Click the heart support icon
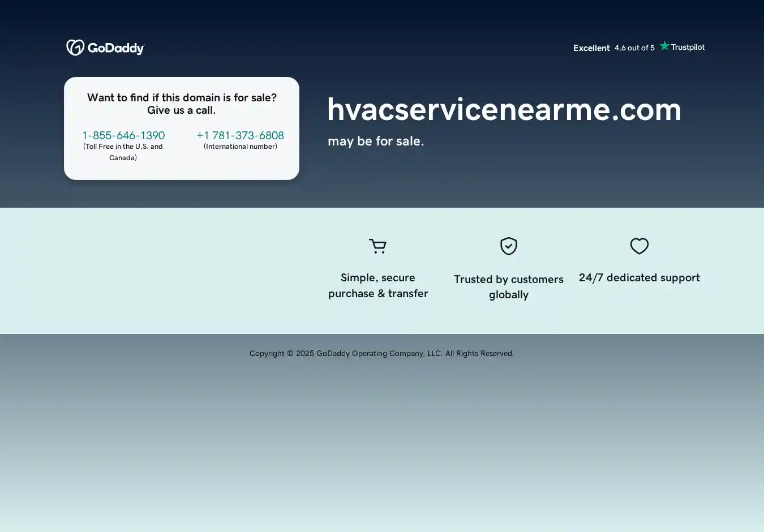Image resolution: width=764 pixels, height=532 pixels. point(639,246)
